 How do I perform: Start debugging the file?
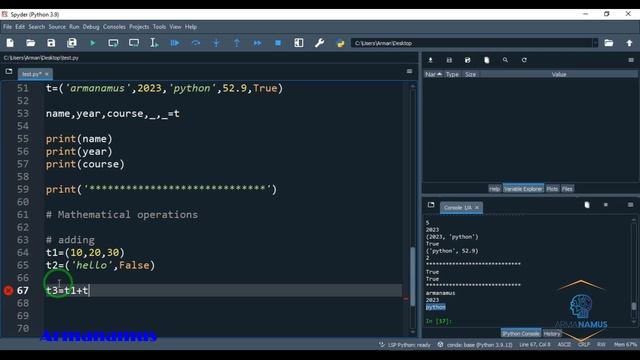click(175, 43)
